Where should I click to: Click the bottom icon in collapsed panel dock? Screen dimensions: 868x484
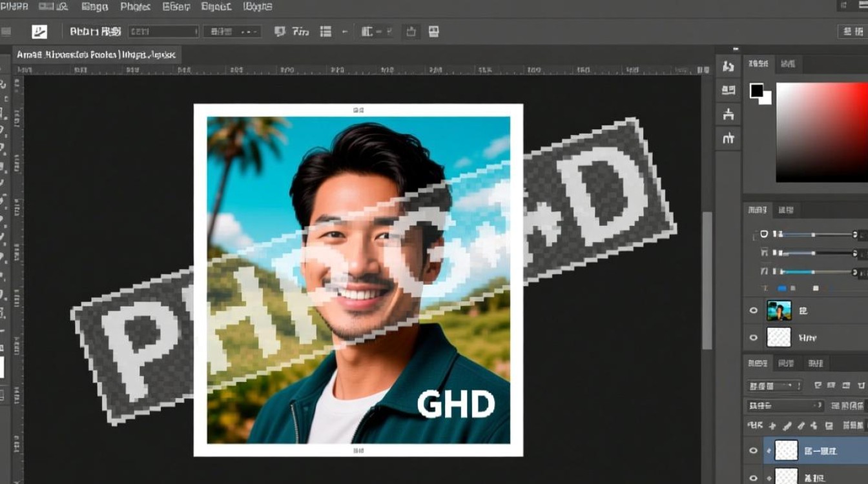(728, 137)
